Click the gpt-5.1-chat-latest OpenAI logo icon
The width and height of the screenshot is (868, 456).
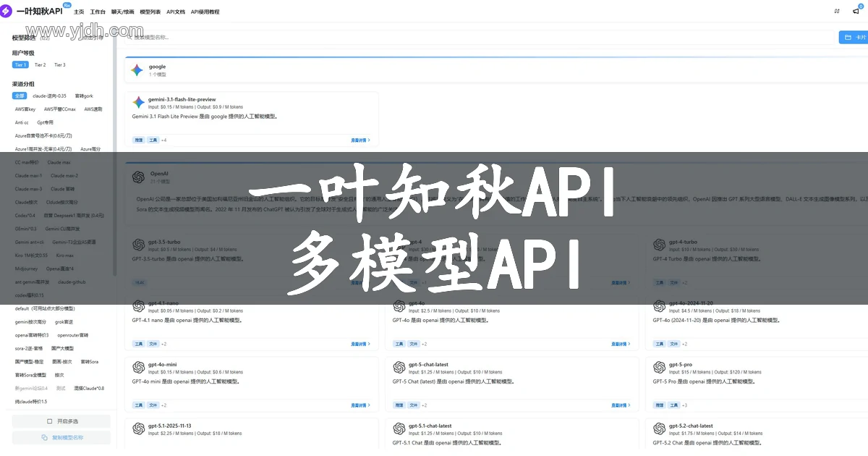click(x=399, y=429)
